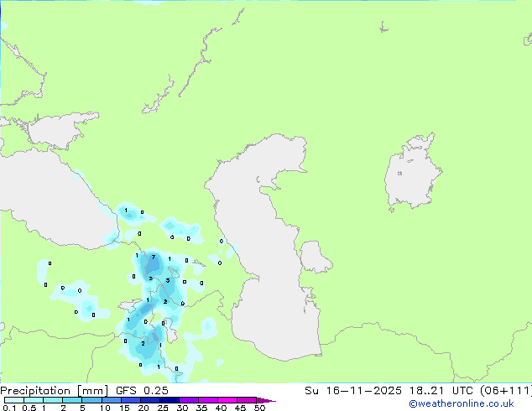Click the forecast date 'Su 16-11-2025' text

(347, 390)
